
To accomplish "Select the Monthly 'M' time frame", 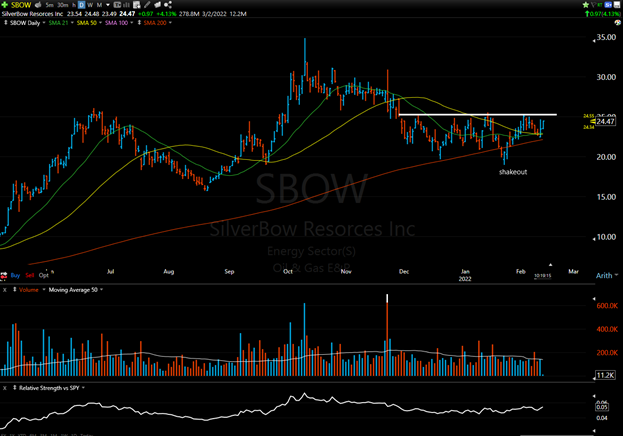I will tap(99, 5).
